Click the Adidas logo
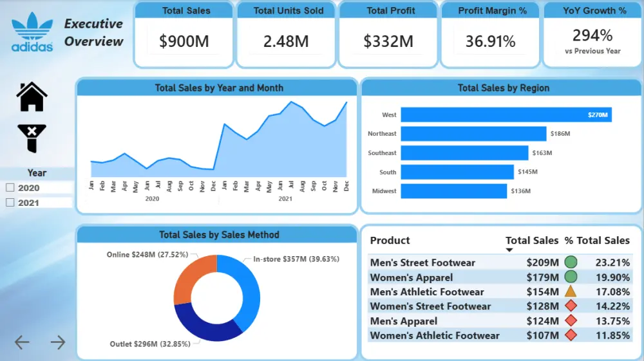This screenshot has width=644, height=361. click(x=32, y=32)
